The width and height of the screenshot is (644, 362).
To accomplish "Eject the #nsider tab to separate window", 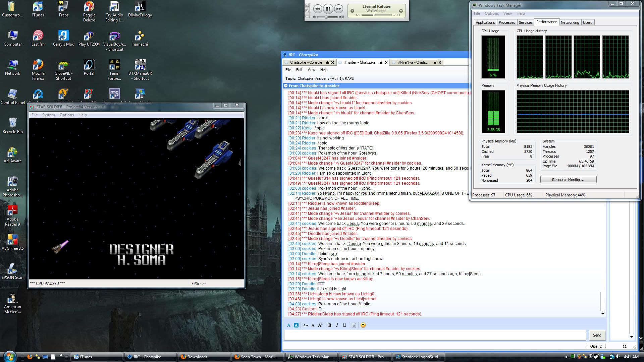I will point(381,62).
